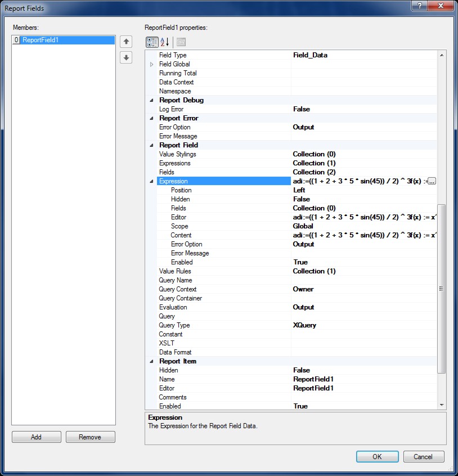Click the Log Error value field
Screen dimensions: 458x476
tap(363, 109)
